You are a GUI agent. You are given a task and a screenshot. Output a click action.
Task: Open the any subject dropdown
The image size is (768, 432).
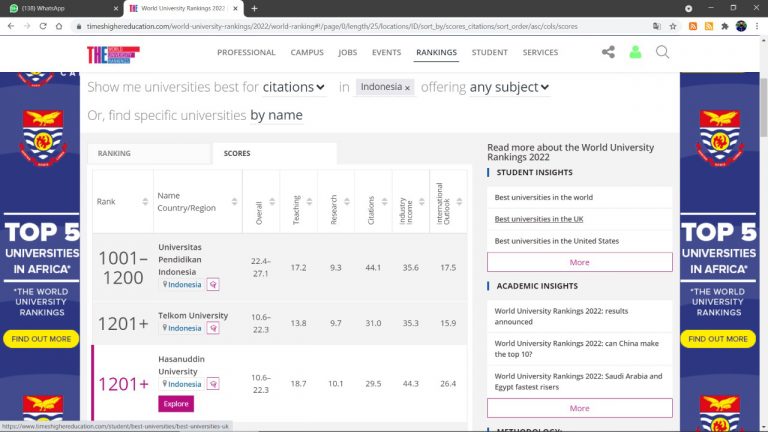point(509,87)
